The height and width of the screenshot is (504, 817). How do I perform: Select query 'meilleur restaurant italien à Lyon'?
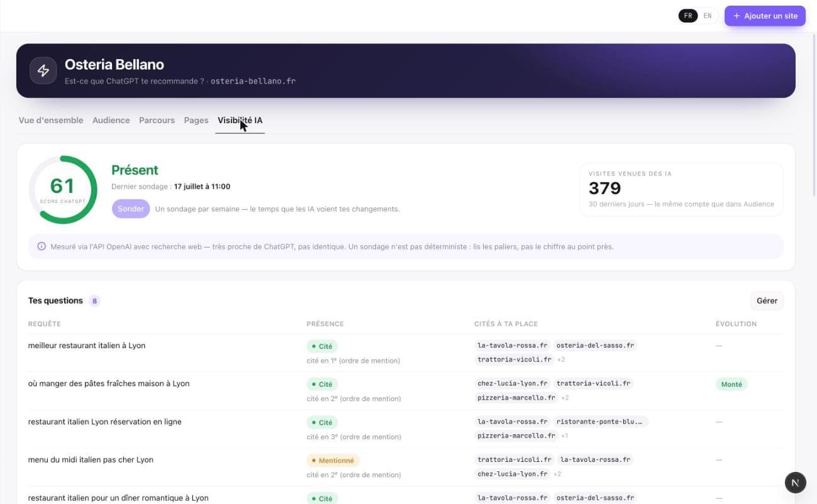[87, 346]
